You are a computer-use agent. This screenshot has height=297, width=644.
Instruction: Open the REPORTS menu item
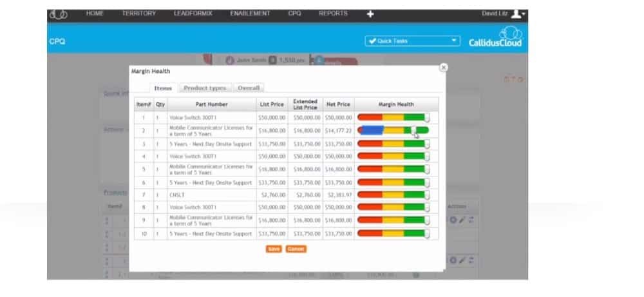(x=333, y=14)
